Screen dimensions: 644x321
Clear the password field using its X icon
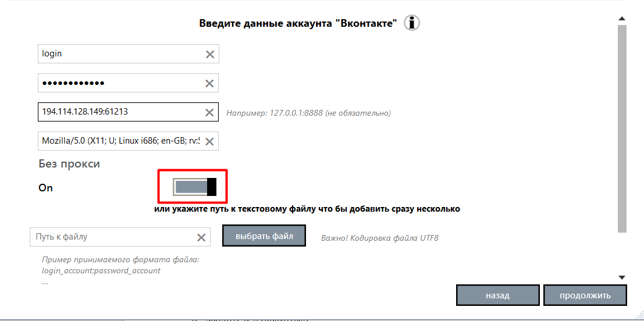(x=209, y=83)
